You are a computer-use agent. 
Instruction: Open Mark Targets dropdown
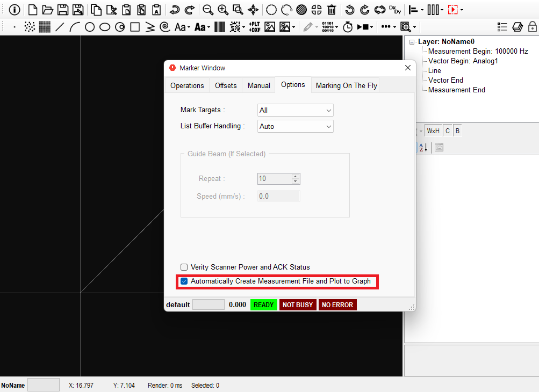(x=295, y=110)
